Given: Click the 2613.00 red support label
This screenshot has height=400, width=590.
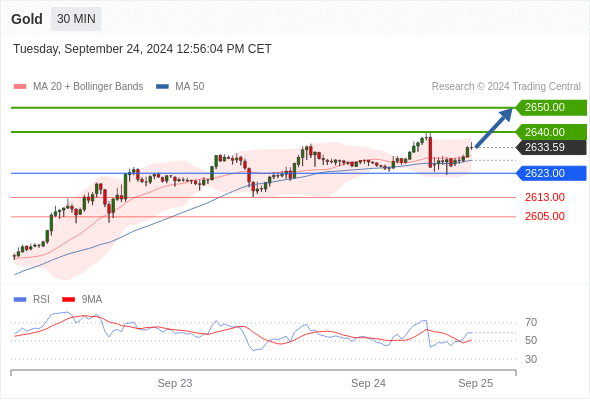Looking at the screenshot, I should [545, 197].
